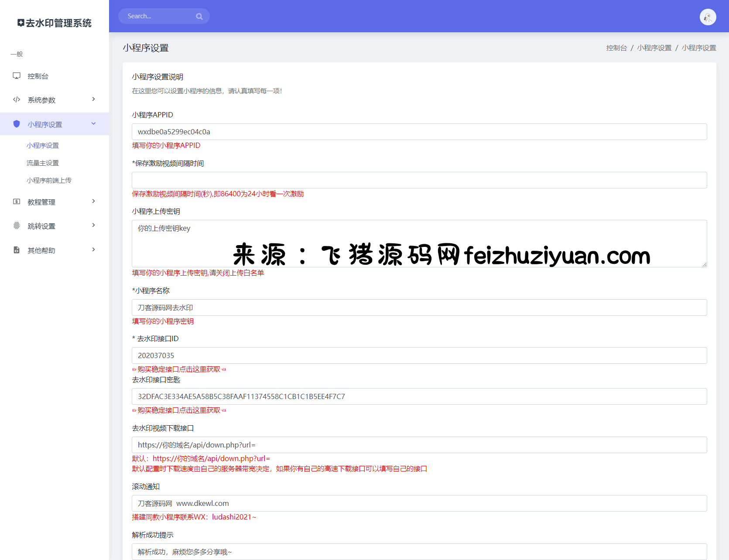
Task: Open the user avatar menu
Action: point(708,17)
